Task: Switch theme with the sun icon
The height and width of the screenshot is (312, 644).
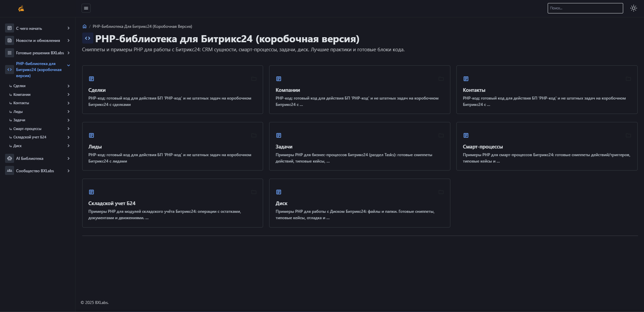Action: point(634,8)
